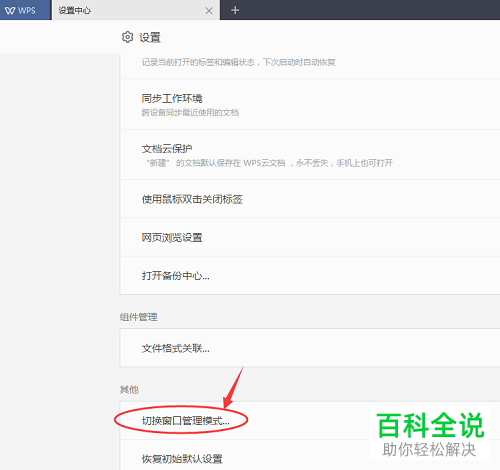Click the 其他 section label
Viewport: 500px width, 470px height.
point(129,389)
